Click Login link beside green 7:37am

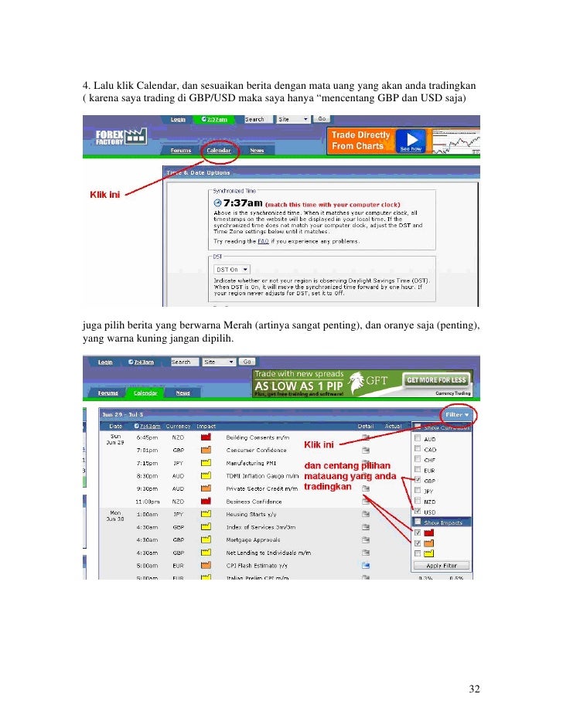click(178, 119)
